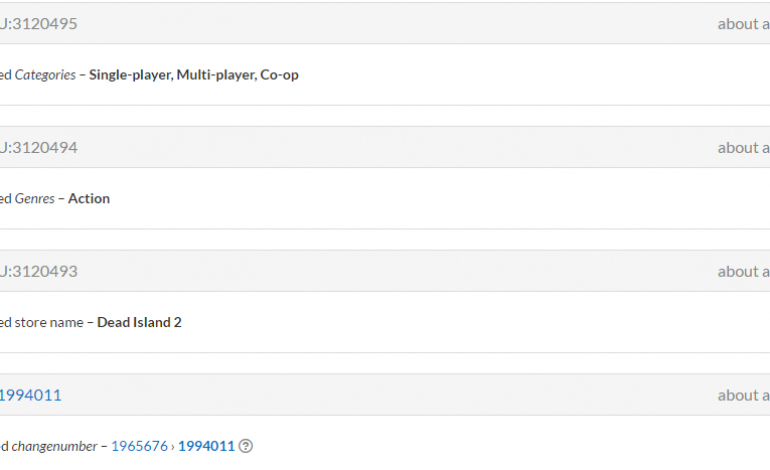Click the italic Categories field name
Viewport: 770px width, 470px height.
[x=44, y=75]
